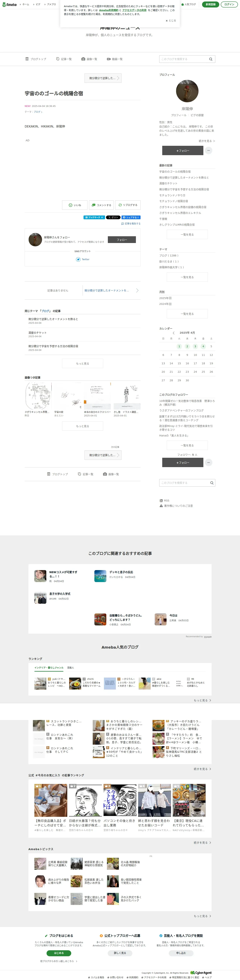
Task: Click the Ameba logo in the header
Action: click(9, 4)
